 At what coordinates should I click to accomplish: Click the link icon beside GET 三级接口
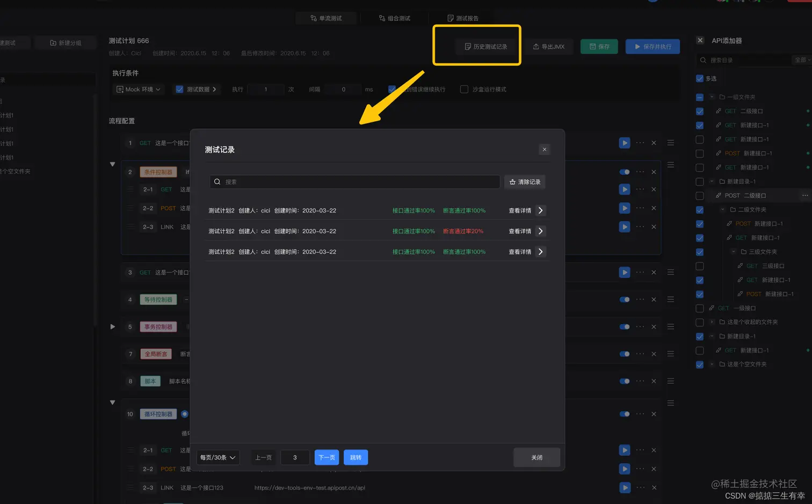pyautogui.click(x=740, y=266)
